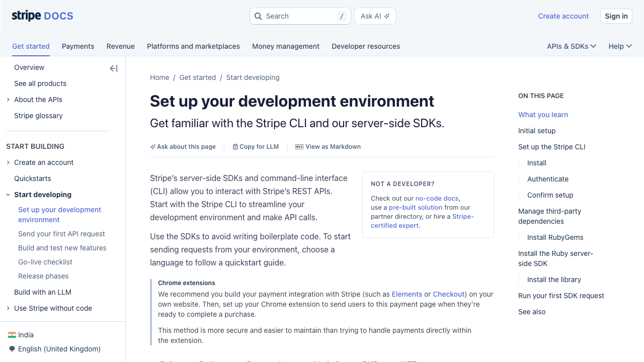Image resolution: width=644 pixels, height=362 pixels.
Task: Open the pre-built solution link
Action: click(416, 207)
